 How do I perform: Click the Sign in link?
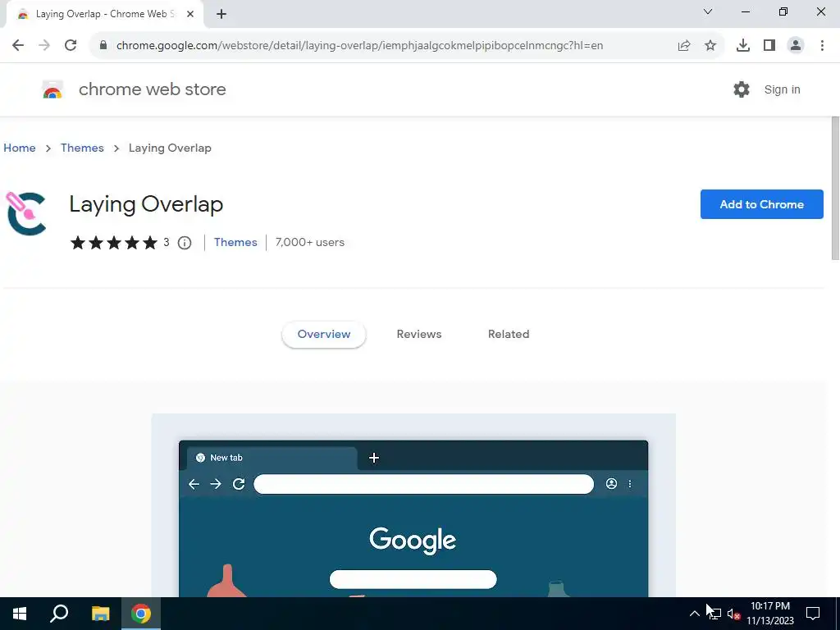(x=782, y=89)
